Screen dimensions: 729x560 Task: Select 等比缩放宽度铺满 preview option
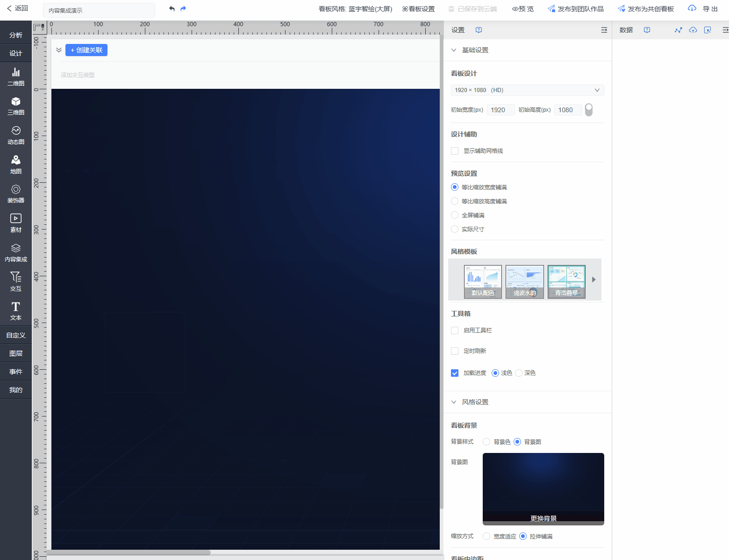point(455,187)
